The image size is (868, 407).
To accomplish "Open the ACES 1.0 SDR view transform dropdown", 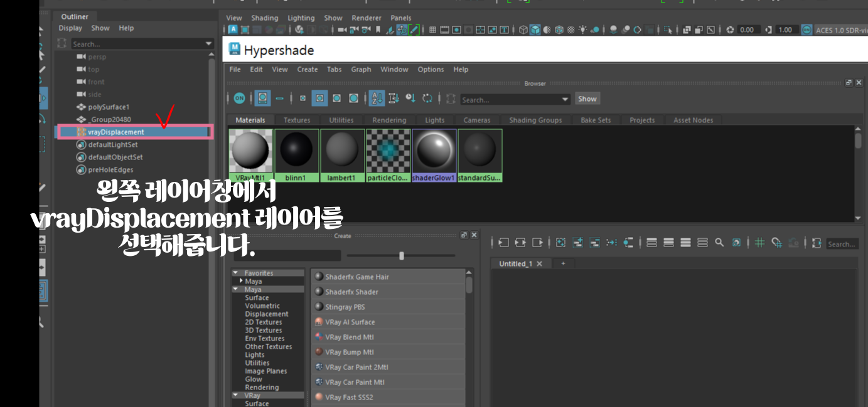I will click(840, 30).
